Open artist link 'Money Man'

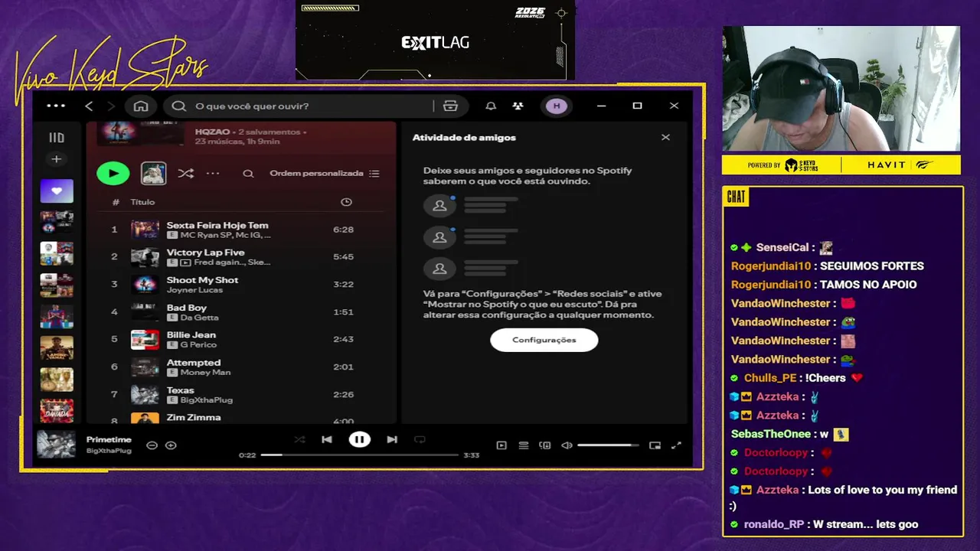(205, 373)
